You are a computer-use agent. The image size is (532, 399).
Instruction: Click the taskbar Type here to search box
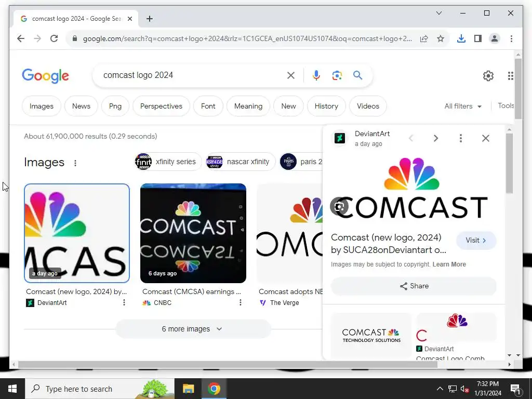100,389
